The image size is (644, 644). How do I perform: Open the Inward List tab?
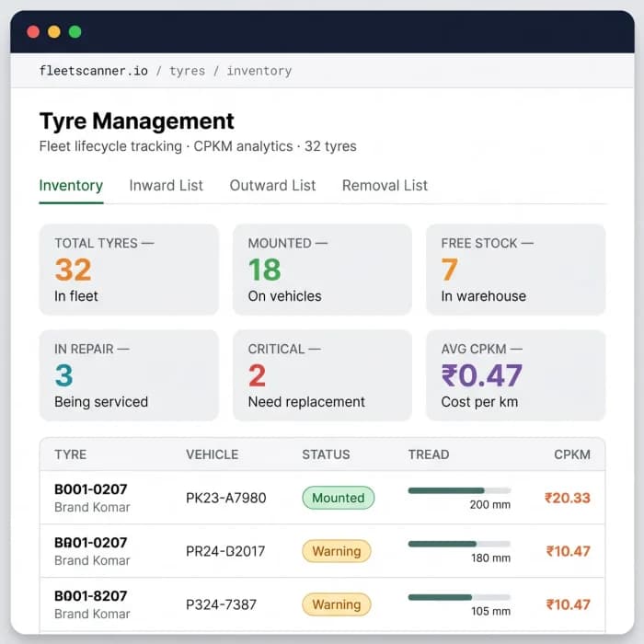point(166,186)
